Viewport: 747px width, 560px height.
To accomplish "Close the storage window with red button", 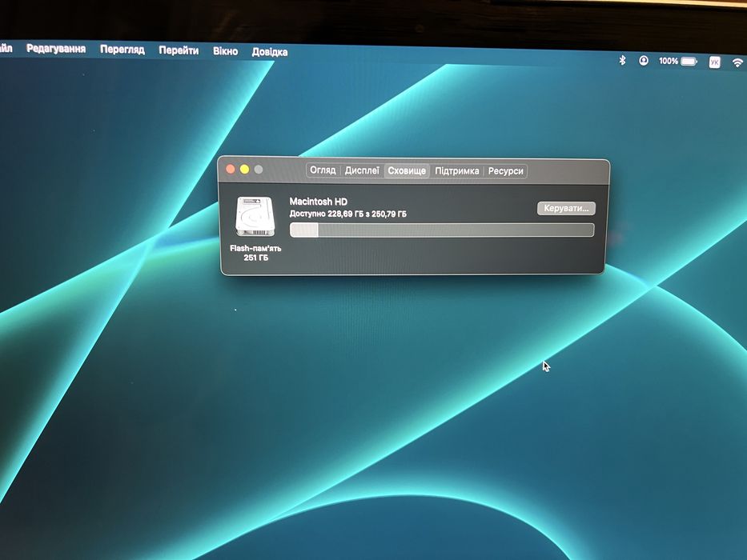I will pyautogui.click(x=231, y=169).
